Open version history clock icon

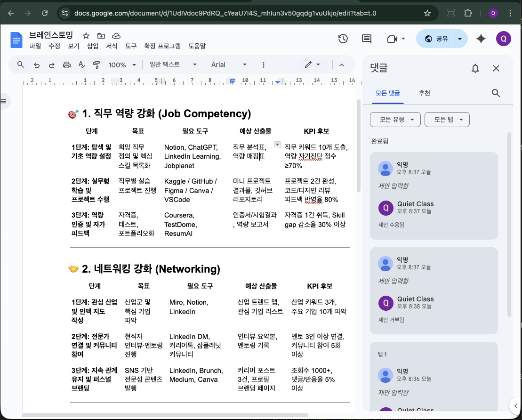click(x=343, y=39)
